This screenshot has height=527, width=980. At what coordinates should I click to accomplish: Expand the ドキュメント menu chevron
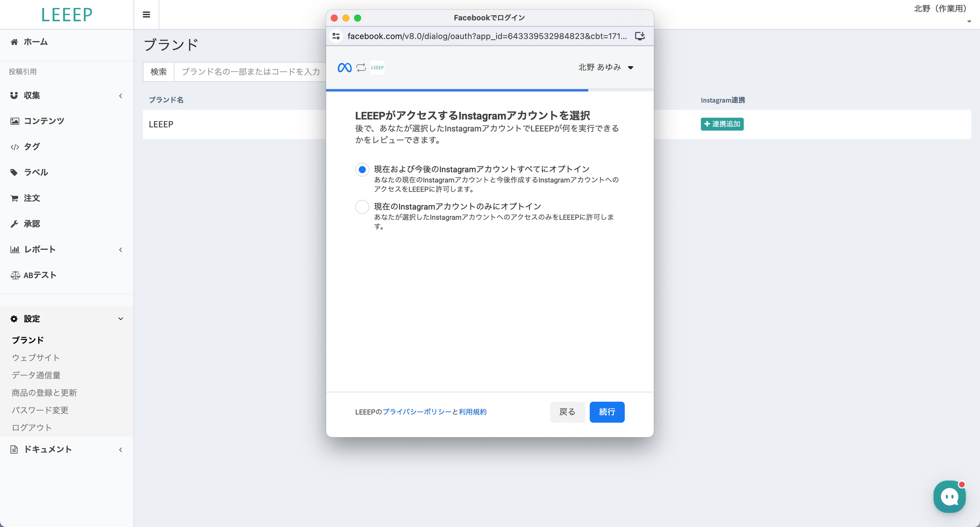pos(121,450)
